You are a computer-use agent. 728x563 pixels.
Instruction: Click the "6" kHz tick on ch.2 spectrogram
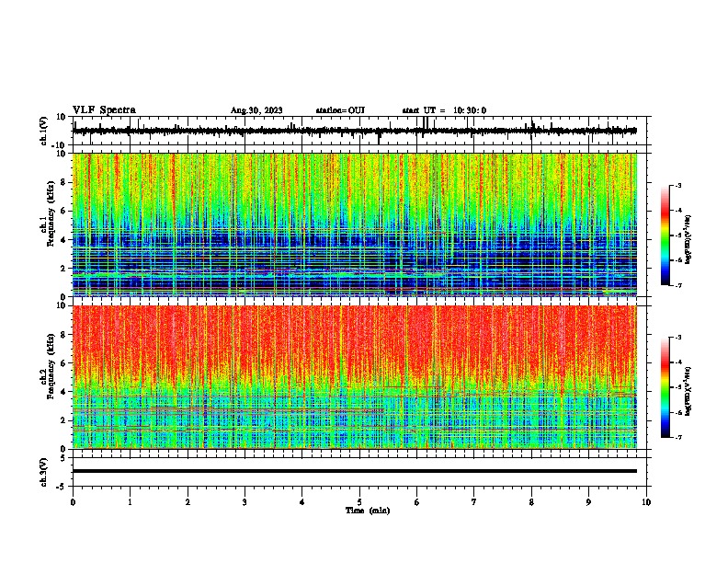63,363
